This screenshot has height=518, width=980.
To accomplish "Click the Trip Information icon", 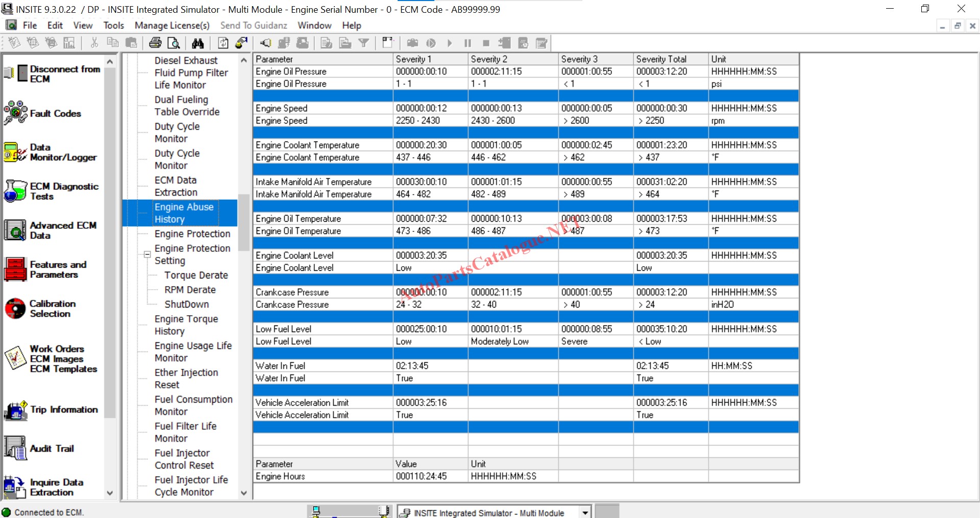I will point(16,410).
